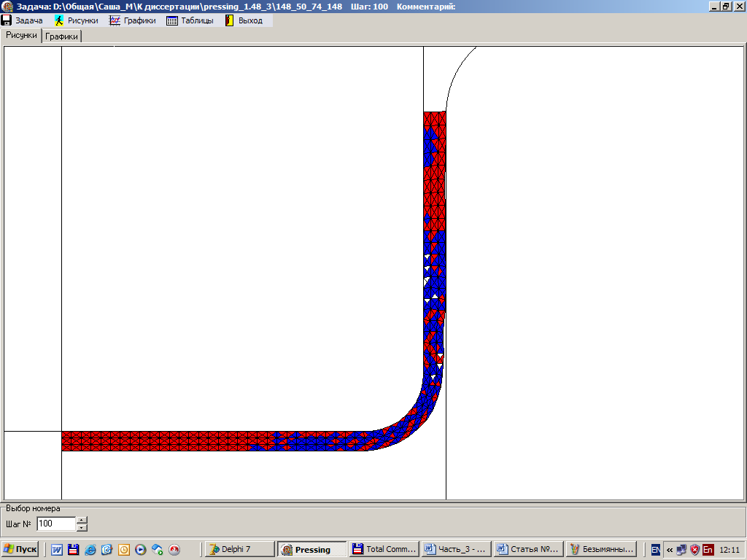Open the Задача menu

pyautogui.click(x=22, y=20)
